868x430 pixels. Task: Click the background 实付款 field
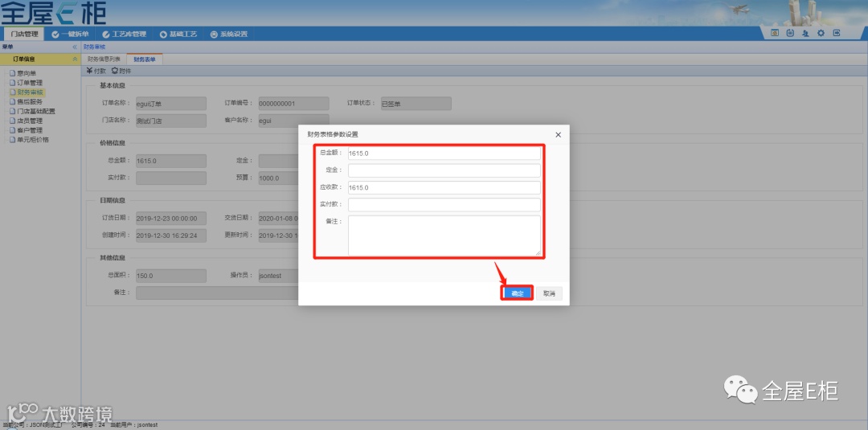(171, 178)
